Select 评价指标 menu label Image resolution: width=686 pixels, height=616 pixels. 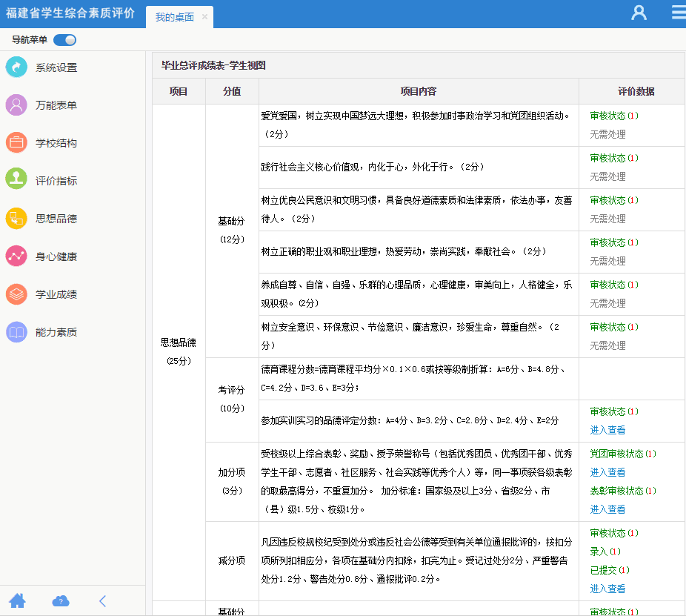tap(56, 181)
